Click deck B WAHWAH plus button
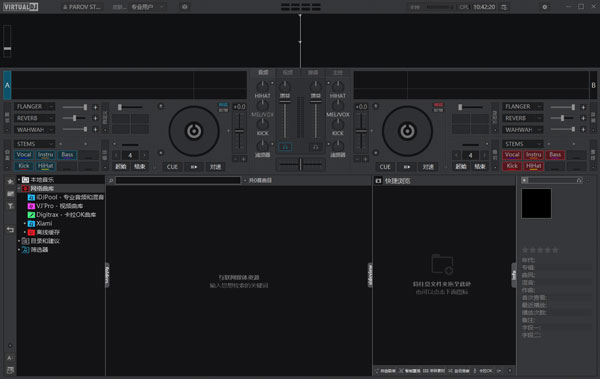600x379 pixels. coord(583,130)
